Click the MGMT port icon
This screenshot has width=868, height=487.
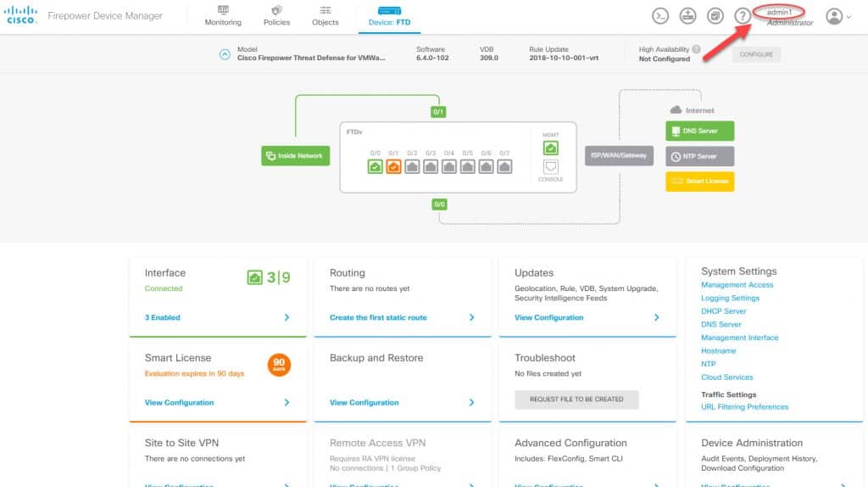(x=551, y=148)
